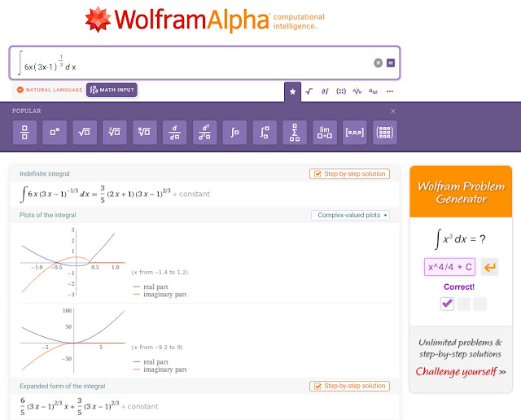Image resolution: width=521 pixels, height=420 pixels.
Task: Insert a matrix grid template
Action: [385, 133]
